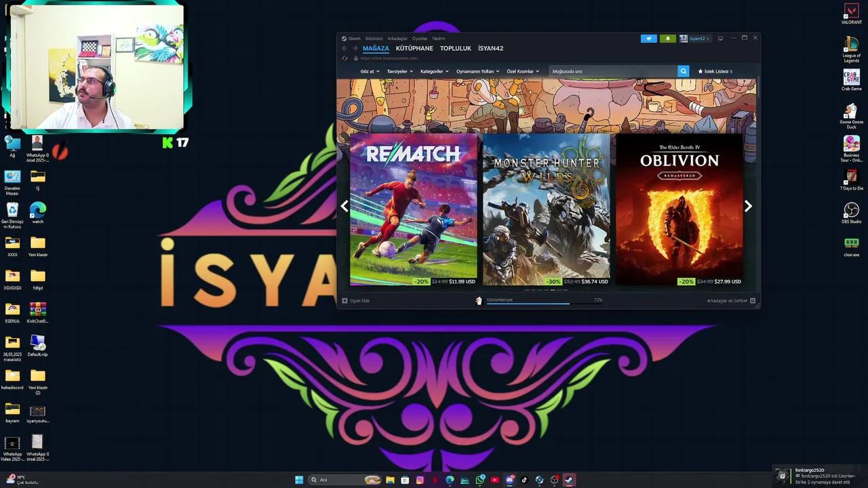Open İstek Listesi wishlist link

(715, 71)
